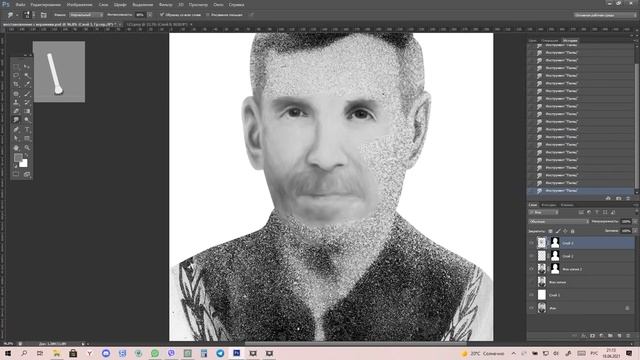The height and width of the screenshot is (360, 640).
Task: Change screen mode from toolbox
Action: 27,174
